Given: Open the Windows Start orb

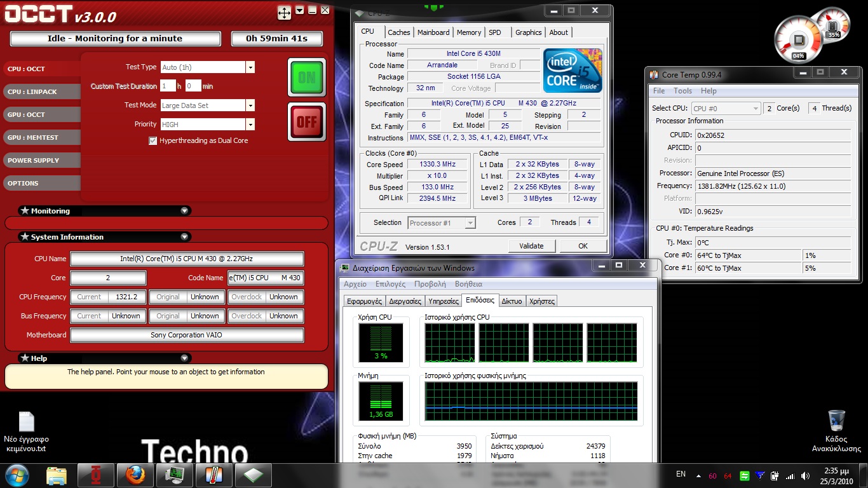Looking at the screenshot, I should [x=17, y=475].
